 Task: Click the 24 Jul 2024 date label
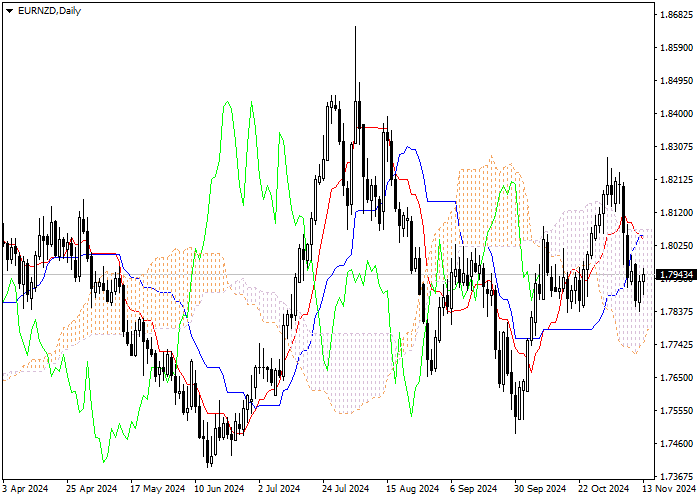[346, 489]
